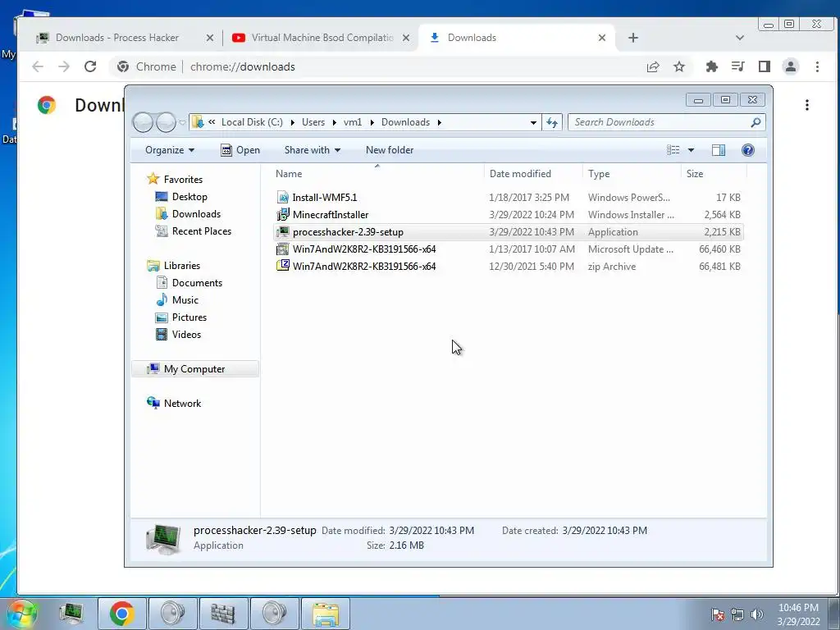
Task: Expand arrow after Local Disk (C:) breadcrumb
Action: (293, 122)
